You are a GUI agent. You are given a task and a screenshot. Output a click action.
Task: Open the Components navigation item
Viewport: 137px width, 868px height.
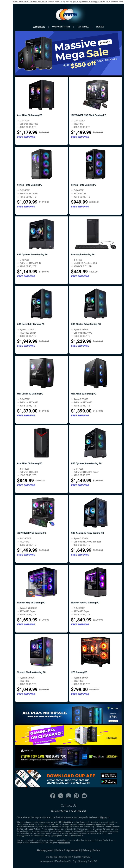(x=39, y=27)
